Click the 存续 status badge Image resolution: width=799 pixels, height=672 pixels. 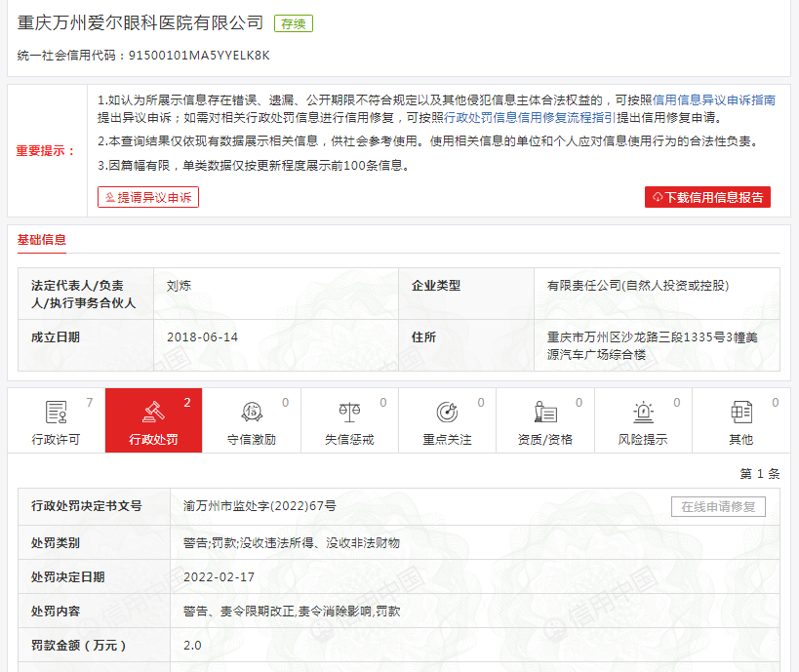(294, 24)
